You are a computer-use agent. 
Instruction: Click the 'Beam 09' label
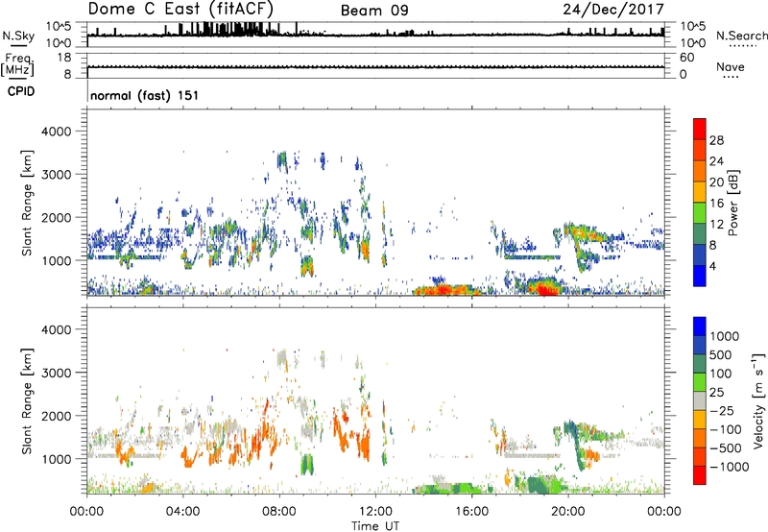click(x=374, y=11)
